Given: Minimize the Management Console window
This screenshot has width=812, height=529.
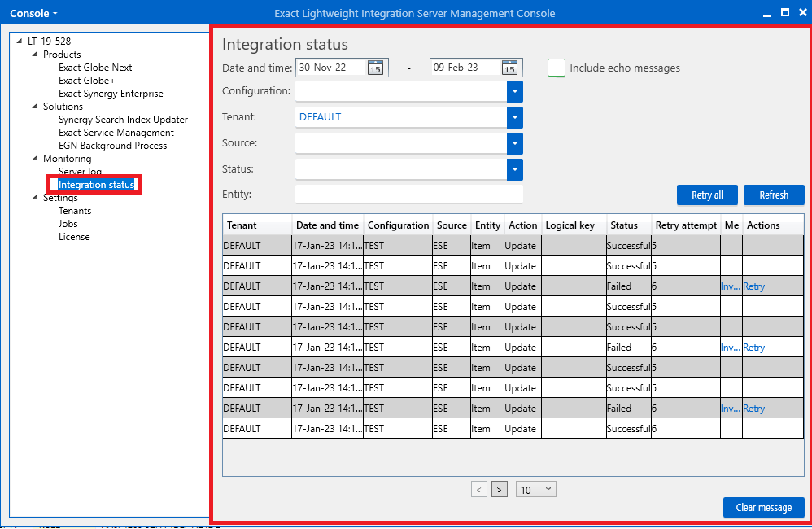Looking at the screenshot, I should pos(767,14).
